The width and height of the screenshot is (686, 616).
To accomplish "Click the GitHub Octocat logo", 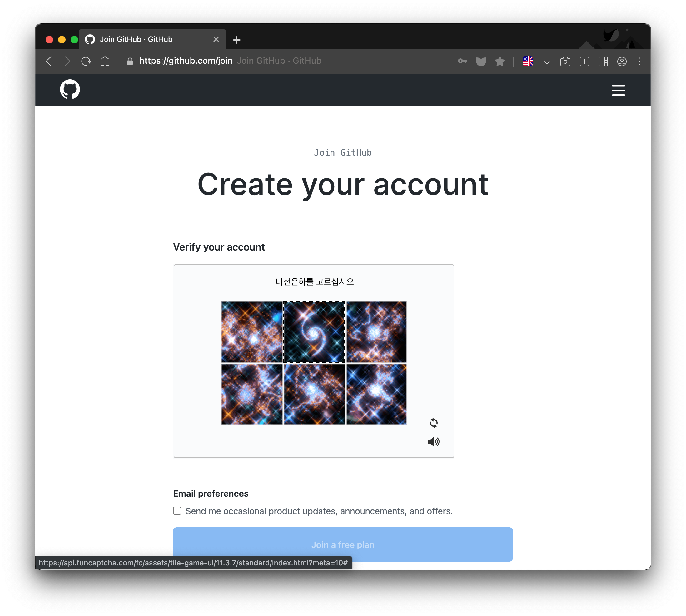I will click(70, 90).
